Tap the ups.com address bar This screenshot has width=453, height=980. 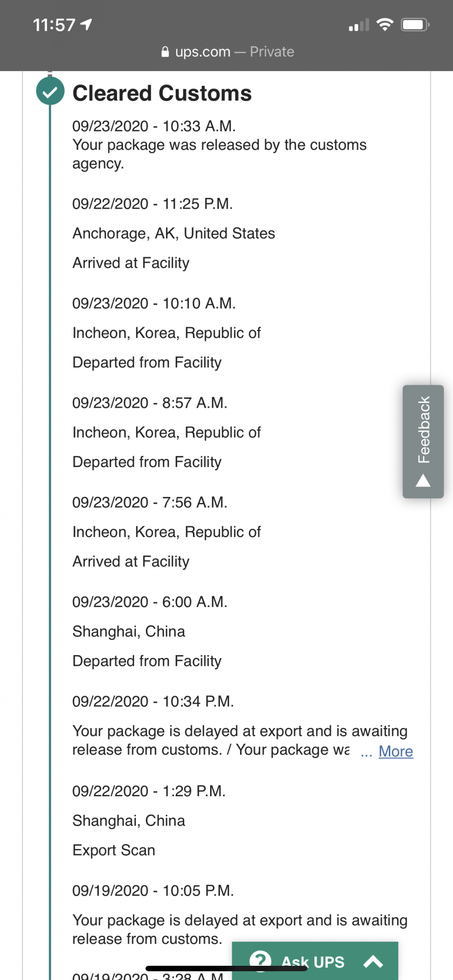227,51
